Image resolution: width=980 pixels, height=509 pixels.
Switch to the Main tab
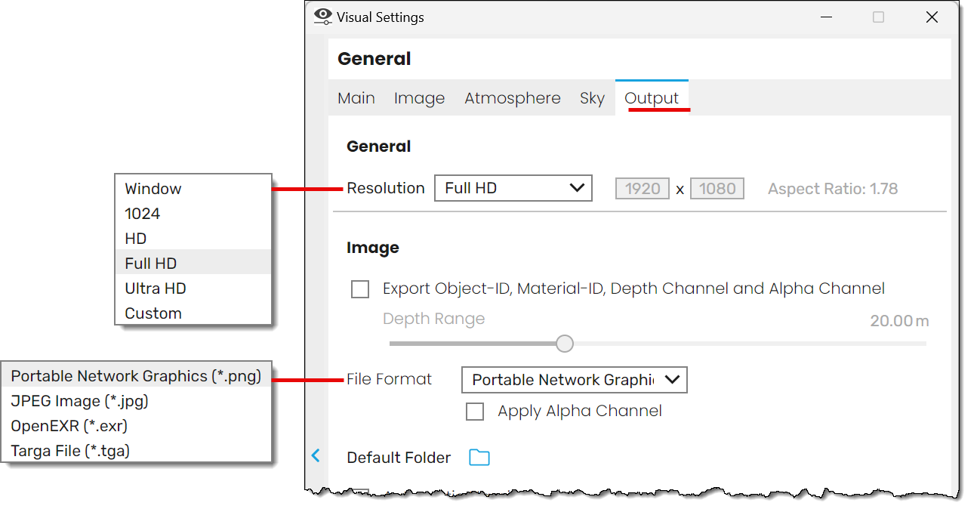356,97
